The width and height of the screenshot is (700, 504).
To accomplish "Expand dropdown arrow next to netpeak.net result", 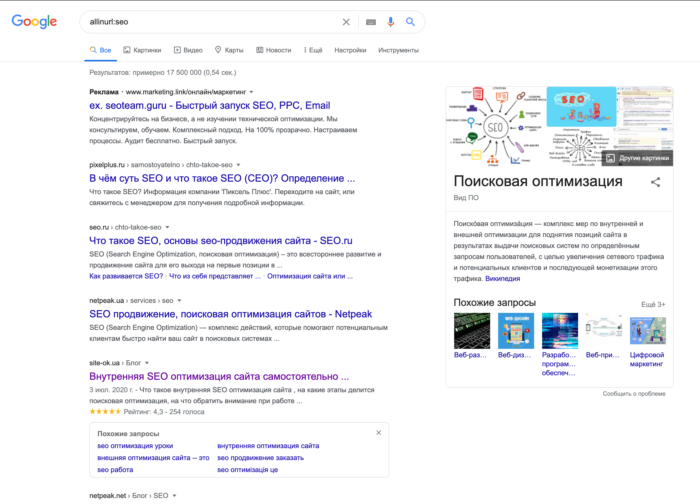I will tap(175, 496).
